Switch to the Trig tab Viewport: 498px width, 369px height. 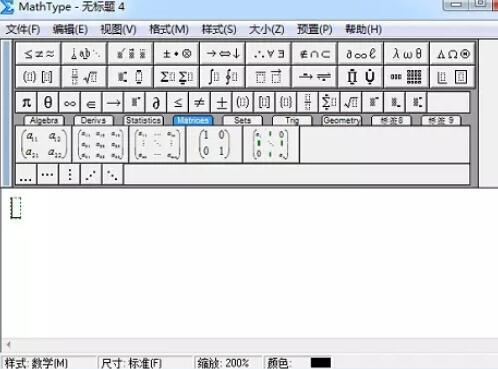pyautogui.click(x=292, y=120)
